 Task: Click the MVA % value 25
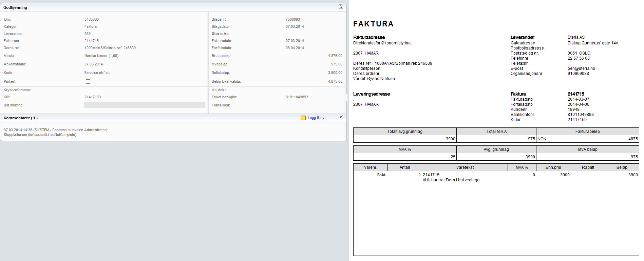pyautogui.click(x=453, y=157)
